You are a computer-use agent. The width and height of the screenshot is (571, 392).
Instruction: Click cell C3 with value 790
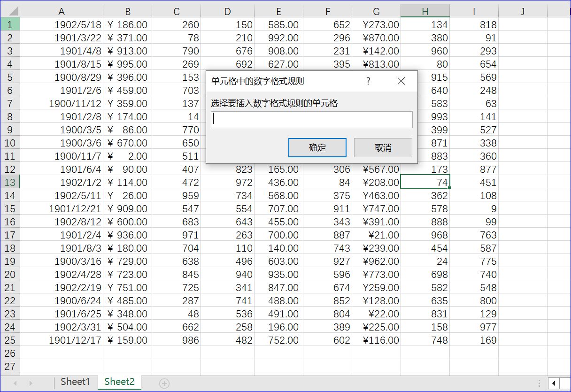pyautogui.click(x=177, y=51)
